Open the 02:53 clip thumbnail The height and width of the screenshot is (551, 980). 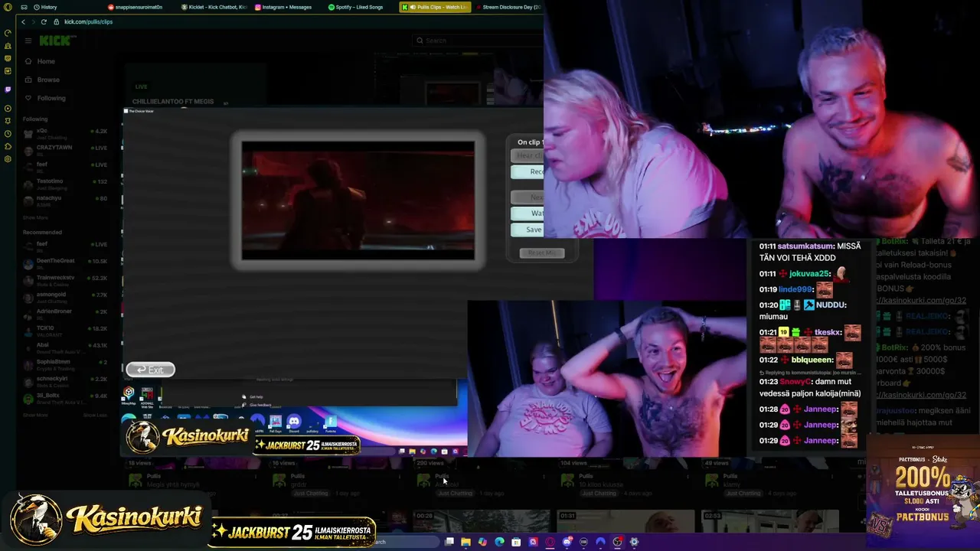pos(769,522)
